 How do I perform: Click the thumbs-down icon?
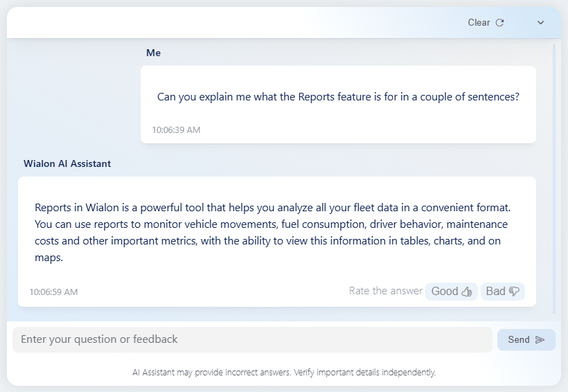pos(514,292)
